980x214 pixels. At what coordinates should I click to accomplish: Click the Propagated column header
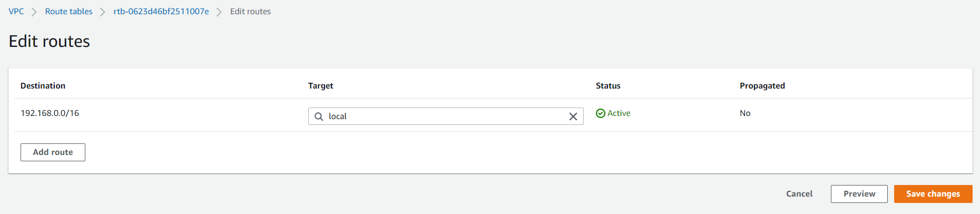coord(762,86)
